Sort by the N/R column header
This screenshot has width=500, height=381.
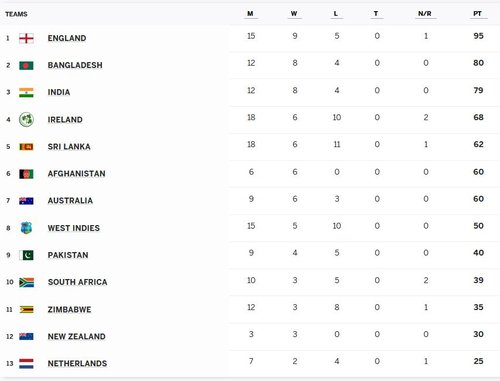click(425, 14)
